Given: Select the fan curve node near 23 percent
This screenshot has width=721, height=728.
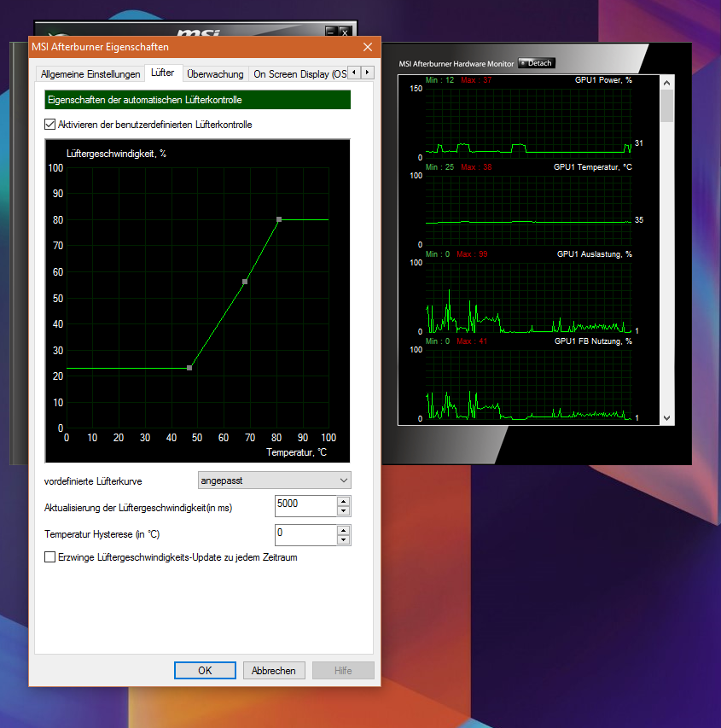Looking at the screenshot, I should pyautogui.click(x=189, y=368).
